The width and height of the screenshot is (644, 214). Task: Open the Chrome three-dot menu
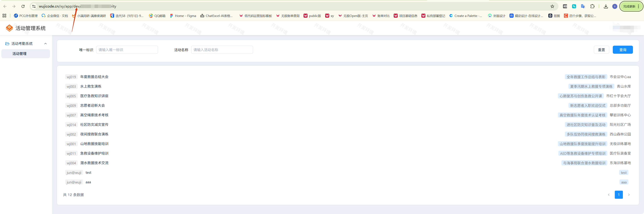point(638,7)
